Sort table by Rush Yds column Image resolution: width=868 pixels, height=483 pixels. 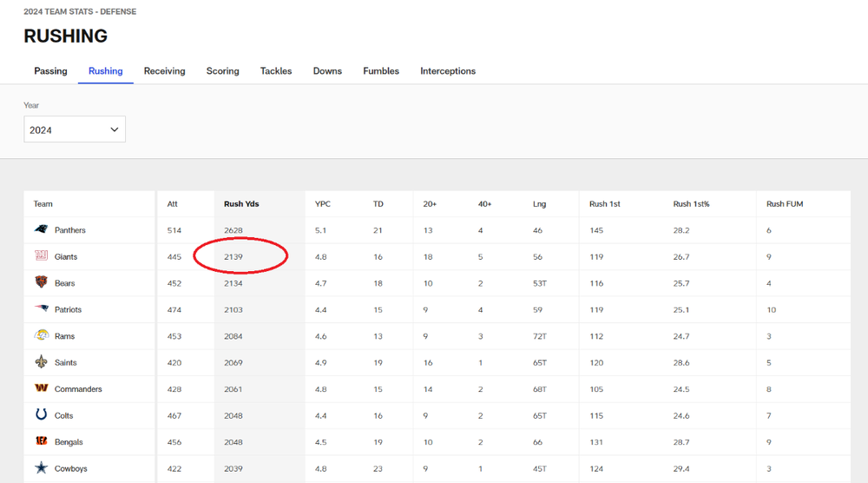coord(241,204)
